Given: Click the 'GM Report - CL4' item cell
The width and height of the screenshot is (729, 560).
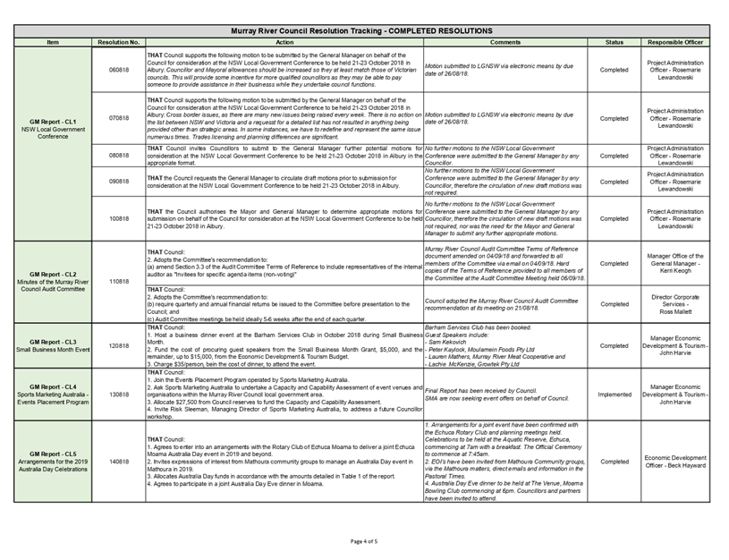Looking at the screenshot, I should click(53, 395).
